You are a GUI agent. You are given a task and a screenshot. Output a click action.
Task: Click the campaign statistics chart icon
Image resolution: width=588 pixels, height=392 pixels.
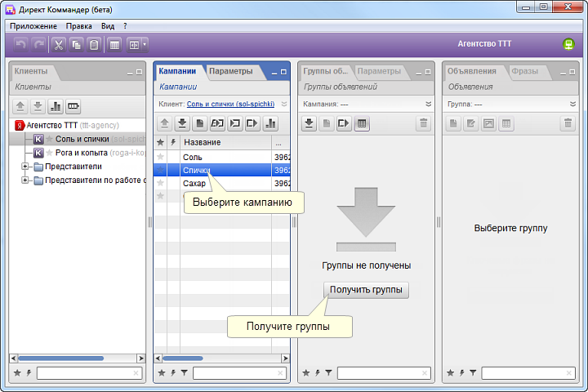click(270, 123)
